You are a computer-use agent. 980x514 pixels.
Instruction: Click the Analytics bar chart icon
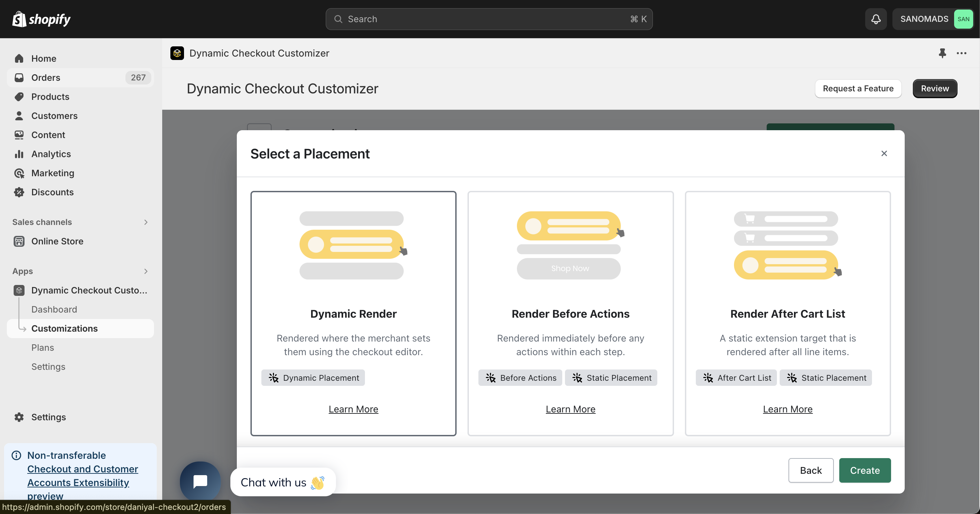[x=19, y=154]
